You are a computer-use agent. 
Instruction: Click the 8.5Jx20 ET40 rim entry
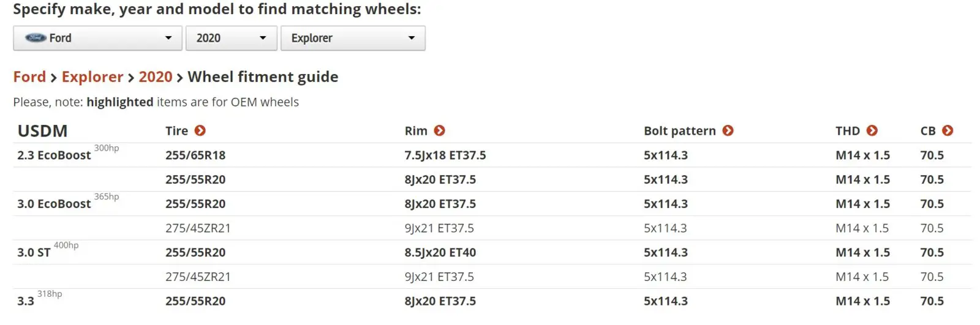coord(440,252)
